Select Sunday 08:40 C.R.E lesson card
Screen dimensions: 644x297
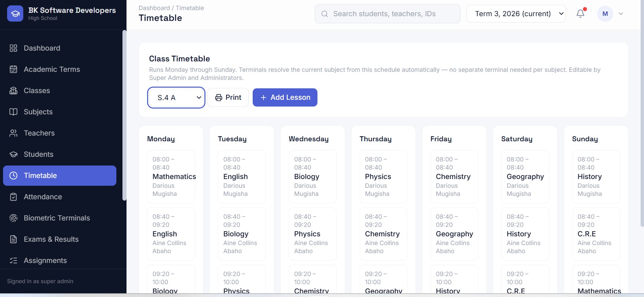click(596, 234)
